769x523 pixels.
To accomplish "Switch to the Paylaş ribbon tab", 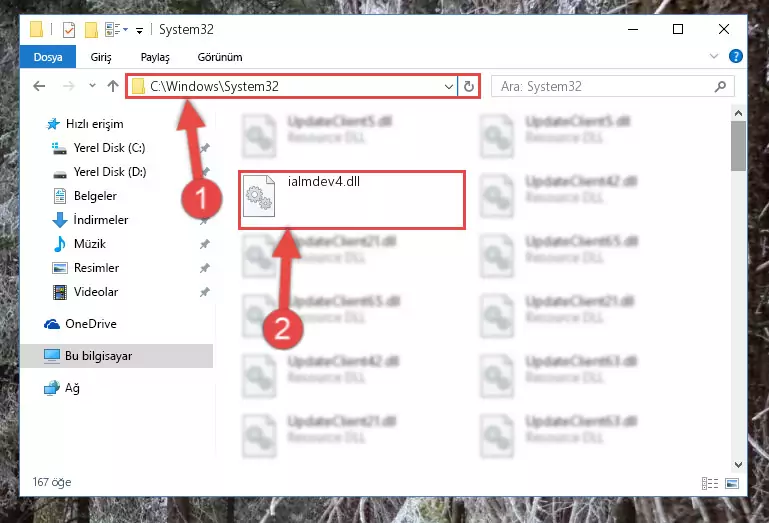I will click(x=155, y=57).
